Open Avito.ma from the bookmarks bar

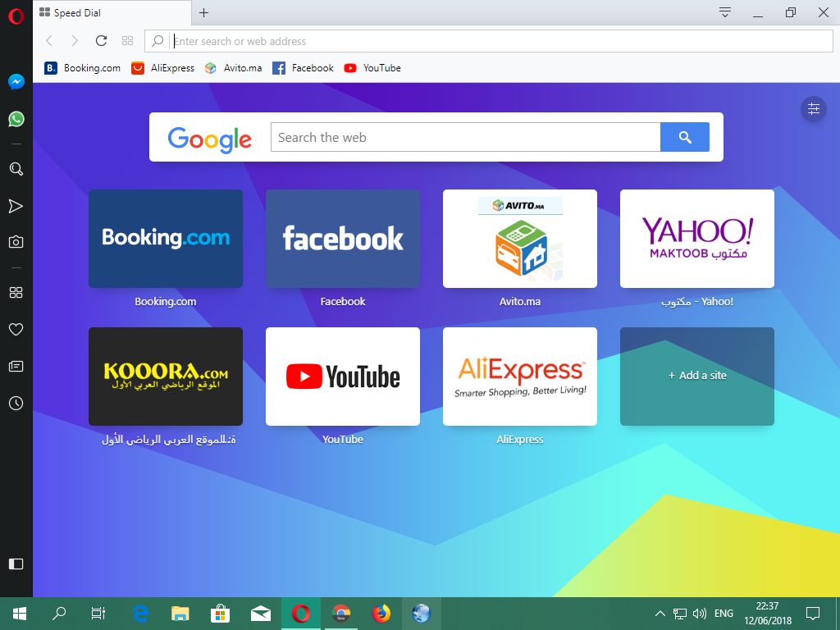234,68
